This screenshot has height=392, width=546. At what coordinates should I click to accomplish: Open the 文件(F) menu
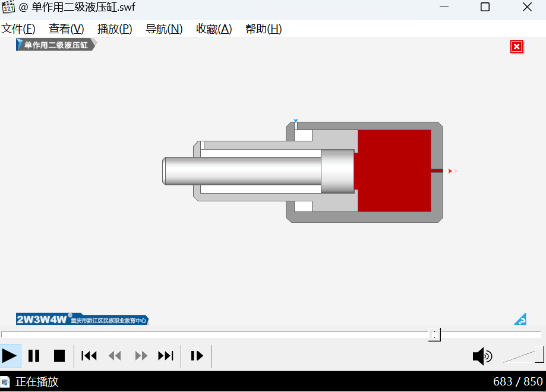[x=18, y=29]
